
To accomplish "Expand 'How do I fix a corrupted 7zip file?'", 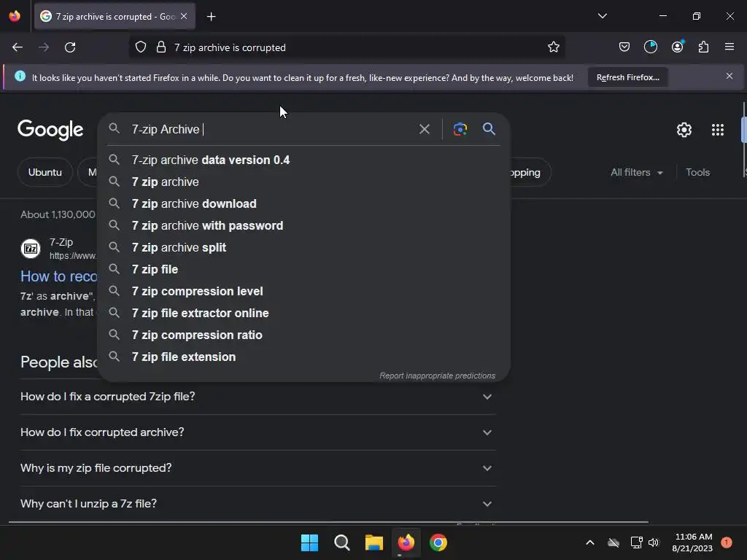I will coord(258,397).
